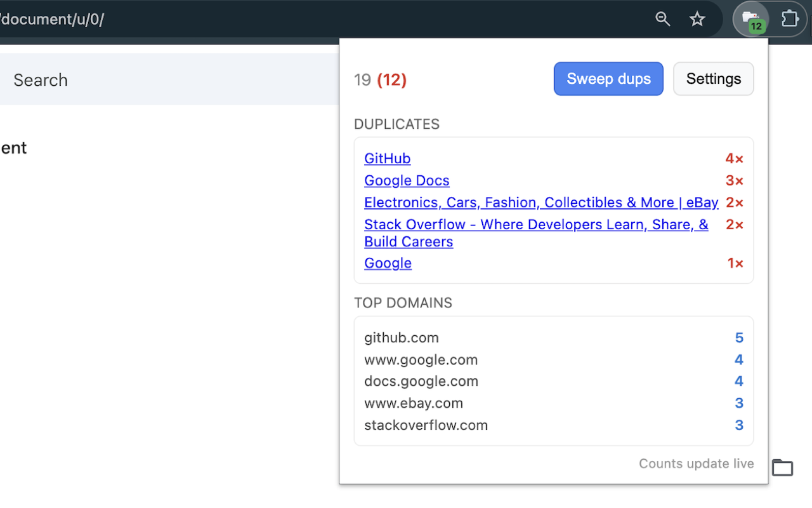Click the 1× count next to Google
Viewport: 812px width, 508px height.
click(735, 263)
